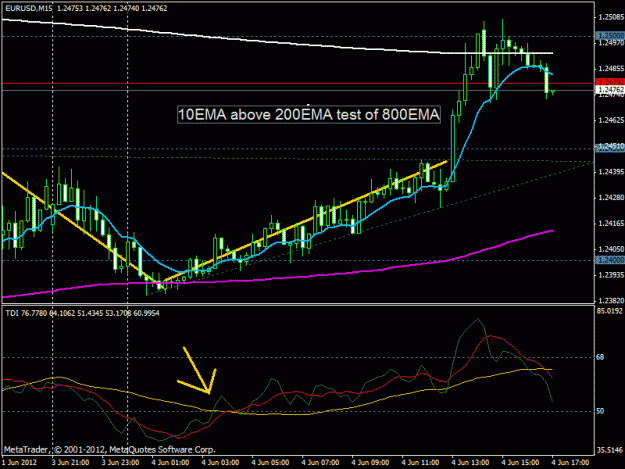Click the '4 Jun 13:00' time axis label
The image size is (625, 469).
click(x=470, y=463)
